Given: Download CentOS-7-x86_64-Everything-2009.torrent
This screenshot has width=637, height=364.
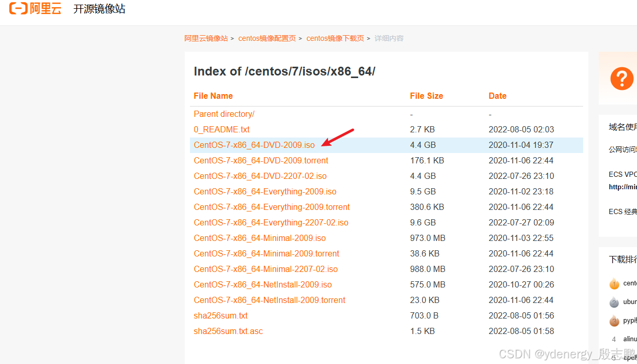Looking at the screenshot, I should pos(272,207).
